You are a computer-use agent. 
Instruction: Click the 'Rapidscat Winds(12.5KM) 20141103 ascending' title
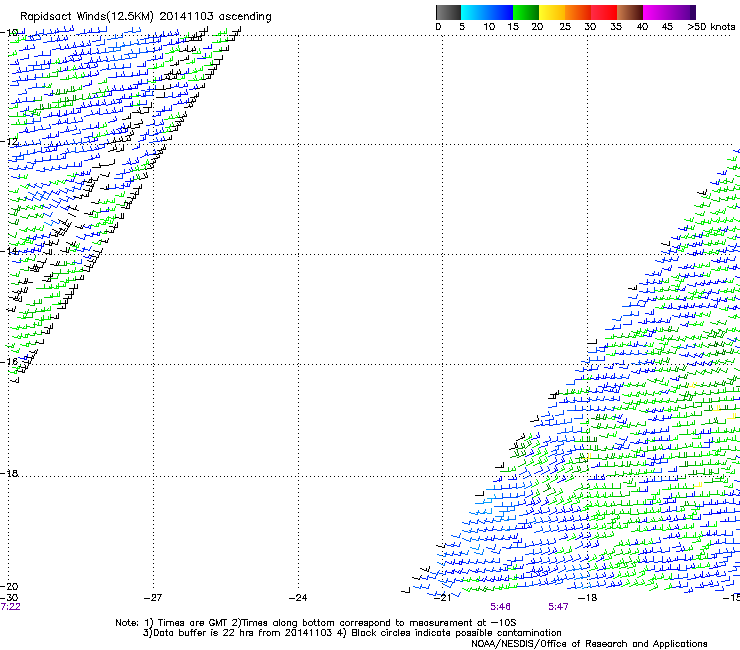tap(146, 17)
